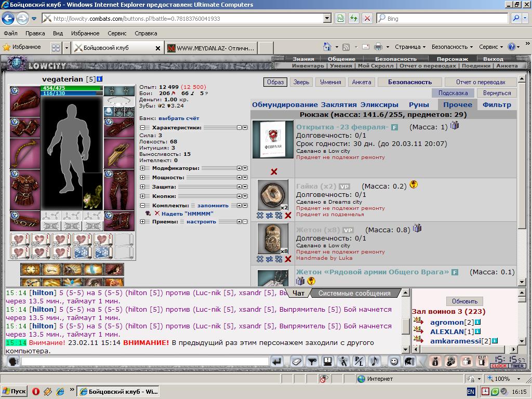The height and width of the screenshot is (399, 532).
Task: Expand the Мощность section
Action: click(x=142, y=178)
